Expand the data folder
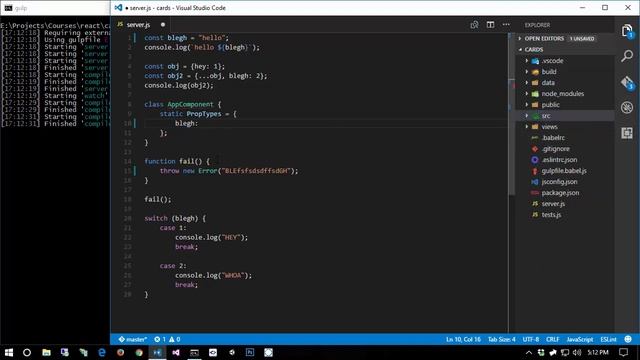Screen dimensions: 640x360 tap(548, 83)
